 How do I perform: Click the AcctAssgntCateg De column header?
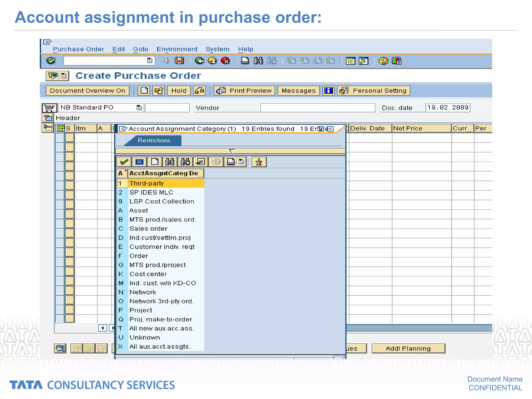pos(166,173)
